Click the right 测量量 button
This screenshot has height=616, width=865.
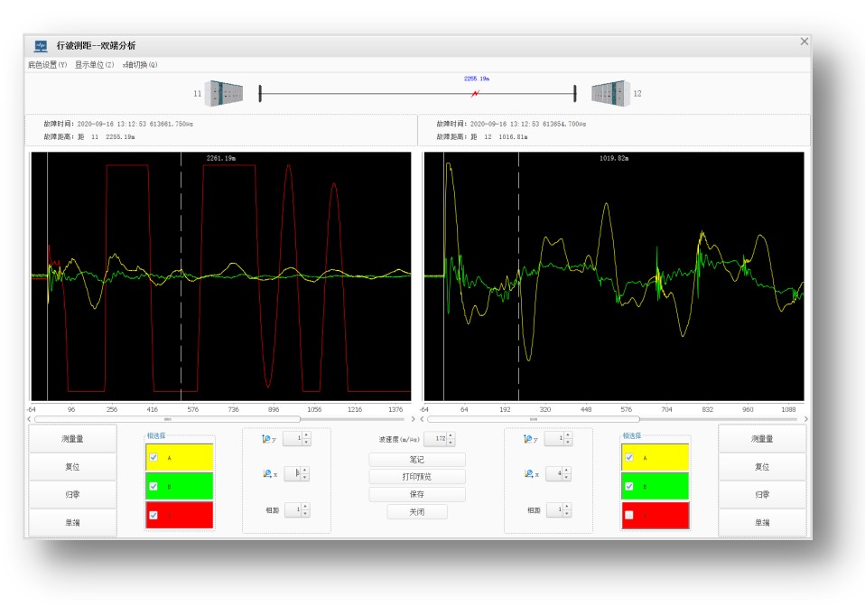click(x=762, y=439)
